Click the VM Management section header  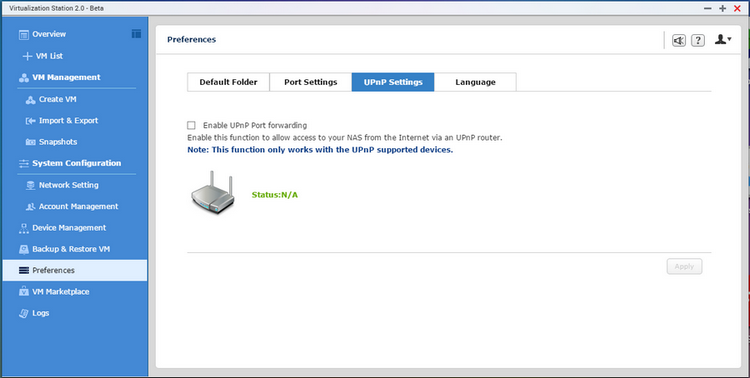point(66,77)
